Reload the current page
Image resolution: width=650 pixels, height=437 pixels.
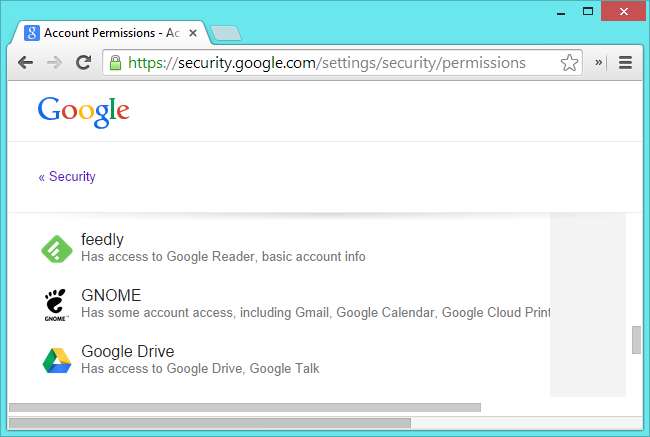84,62
